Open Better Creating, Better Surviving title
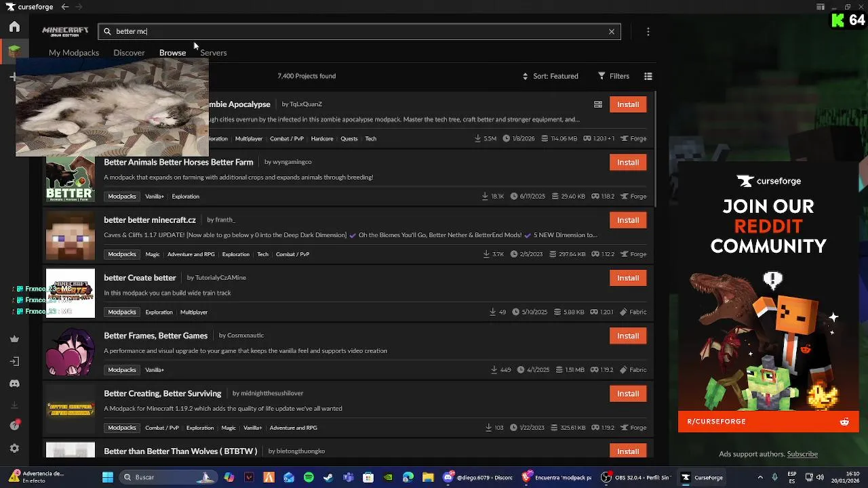 pos(163,393)
